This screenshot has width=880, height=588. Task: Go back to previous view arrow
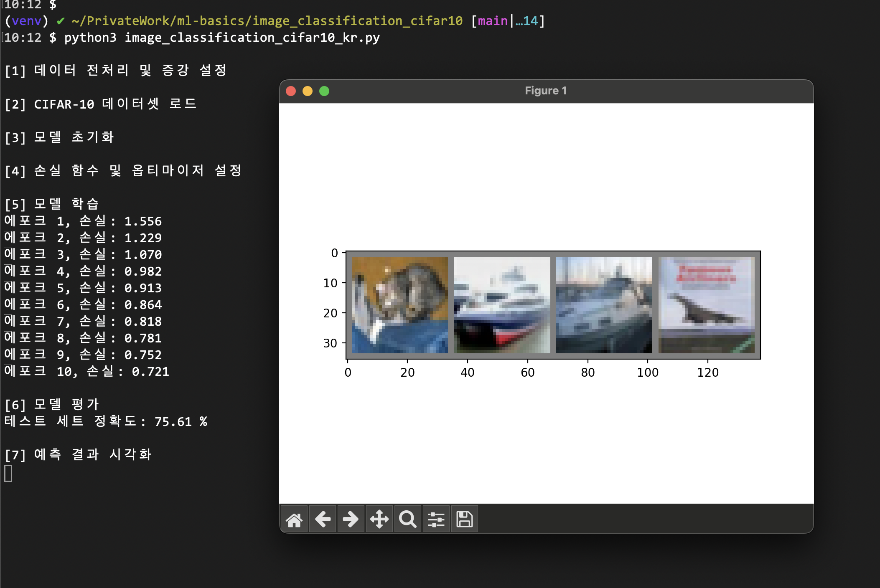(323, 520)
